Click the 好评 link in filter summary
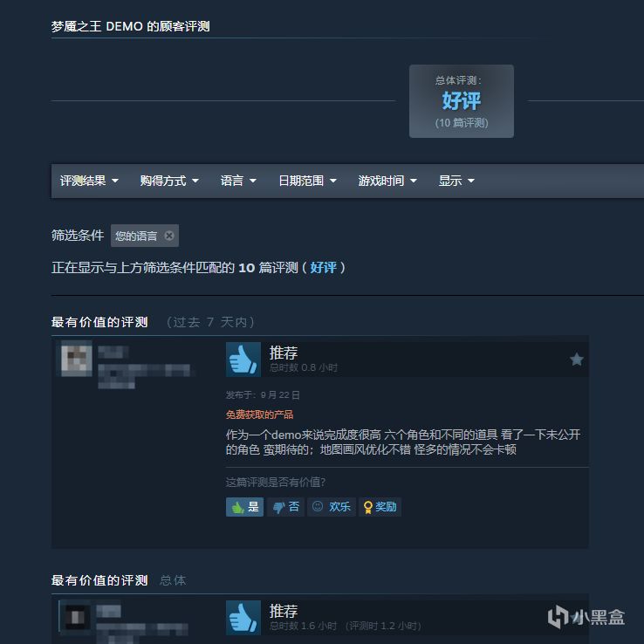Viewport: 644px width, 644px height. [x=323, y=268]
